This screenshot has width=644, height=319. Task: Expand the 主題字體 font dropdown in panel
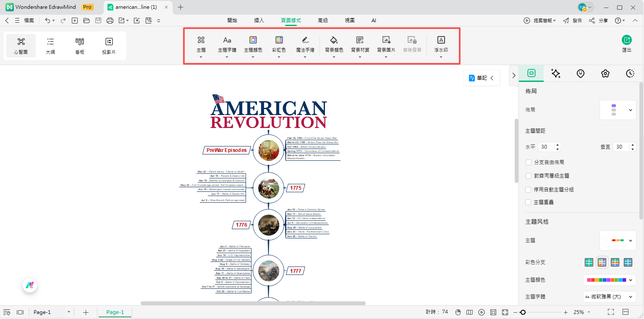(609, 297)
